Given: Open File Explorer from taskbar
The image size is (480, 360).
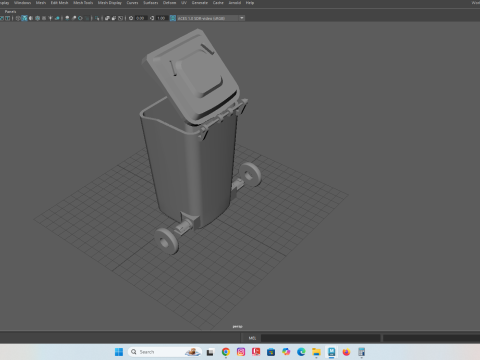Looking at the screenshot, I should (316, 352).
